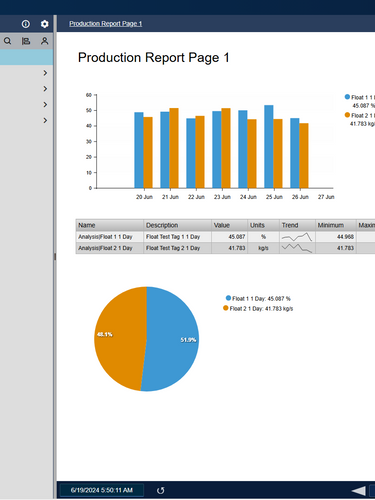Viewport: 375px width, 500px height.
Task: Click the 6/19/2024 5:50:11 AM date field
Action: point(102,490)
